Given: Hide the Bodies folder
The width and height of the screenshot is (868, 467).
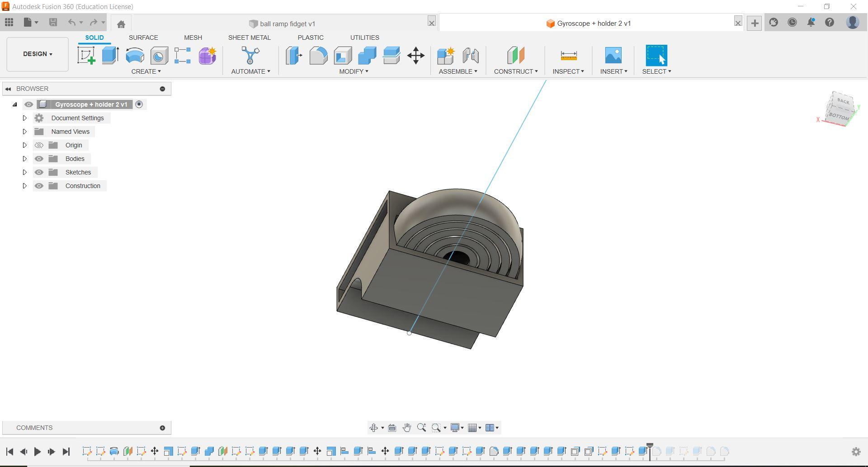Looking at the screenshot, I should (39, 159).
